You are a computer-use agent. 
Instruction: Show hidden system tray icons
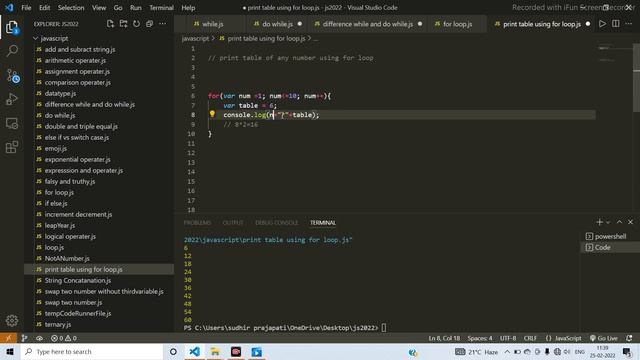[x=507, y=351]
